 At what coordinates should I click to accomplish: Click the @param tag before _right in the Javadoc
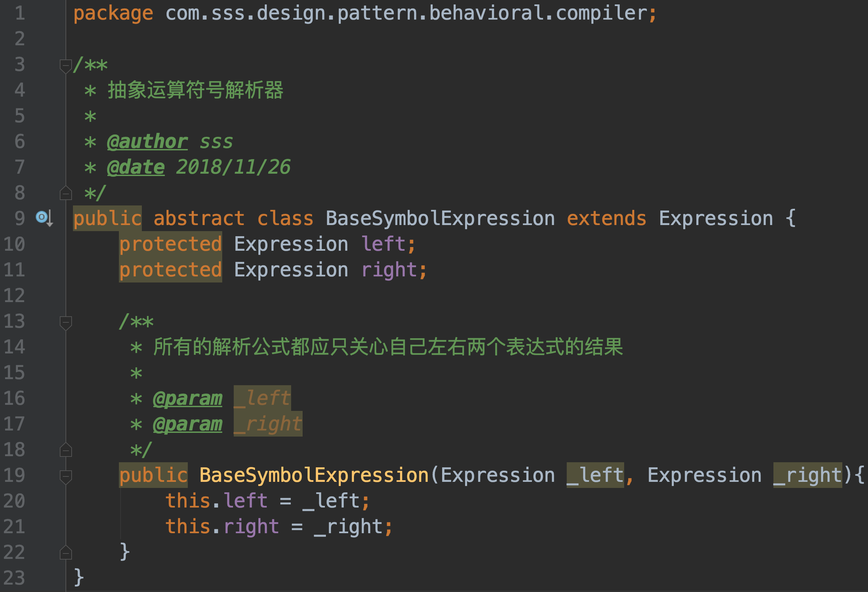pyautogui.click(x=187, y=424)
